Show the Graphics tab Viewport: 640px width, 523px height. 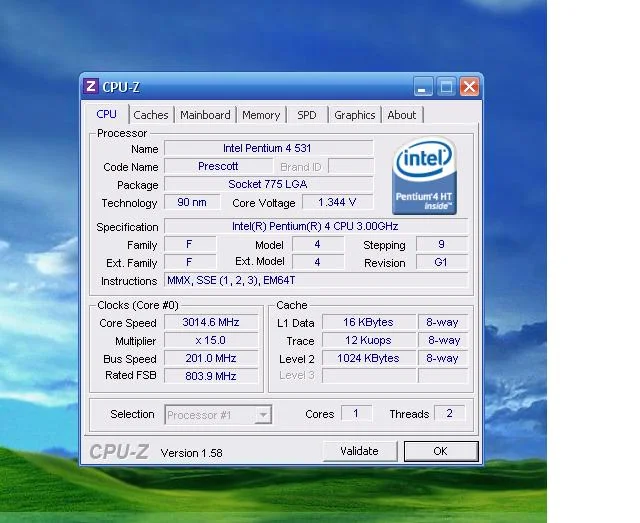tap(355, 115)
